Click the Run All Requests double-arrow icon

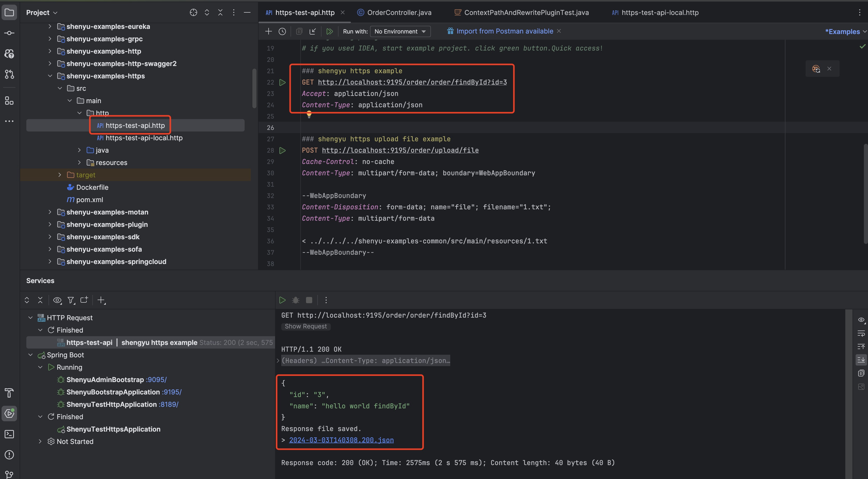329,31
